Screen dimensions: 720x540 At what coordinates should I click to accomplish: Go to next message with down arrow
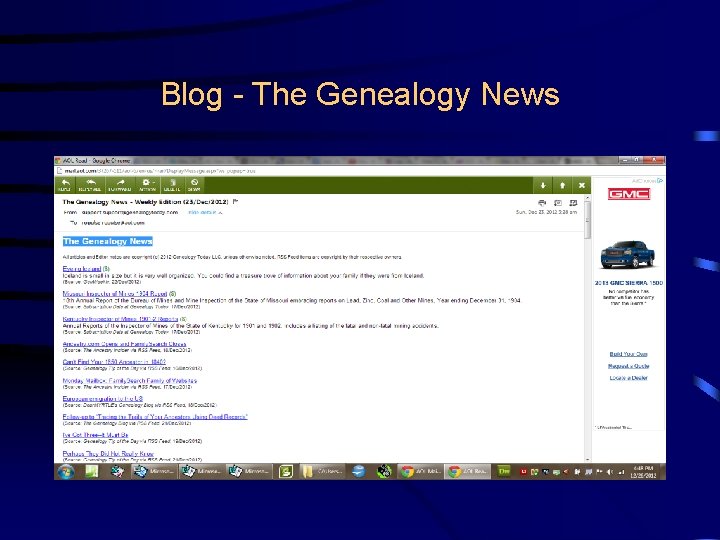(x=543, y=186)
